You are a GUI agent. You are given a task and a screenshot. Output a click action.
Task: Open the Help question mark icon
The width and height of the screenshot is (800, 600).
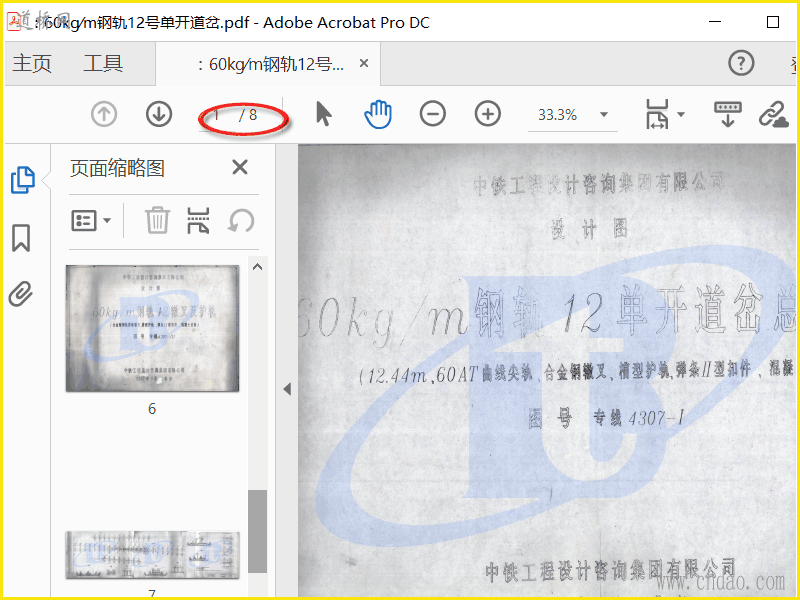pyautogui.click(x=741, y=63)
